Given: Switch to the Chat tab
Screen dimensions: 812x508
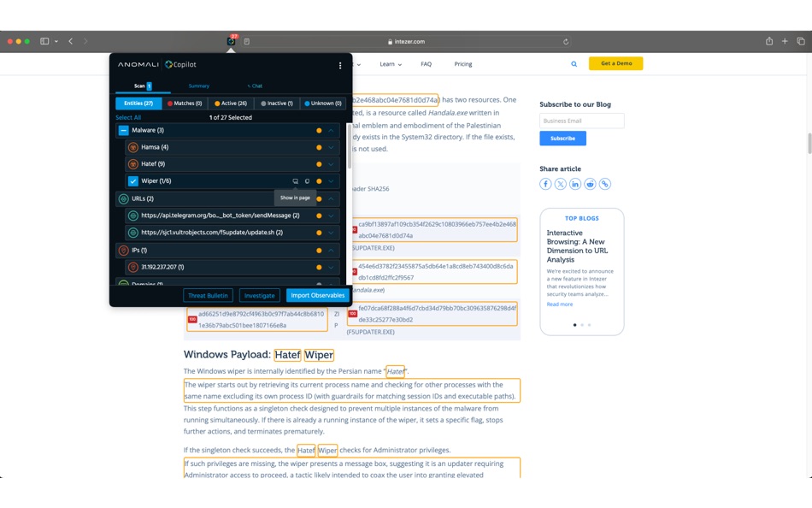Looking at the screenshot, I should click(x=255, y=86).
